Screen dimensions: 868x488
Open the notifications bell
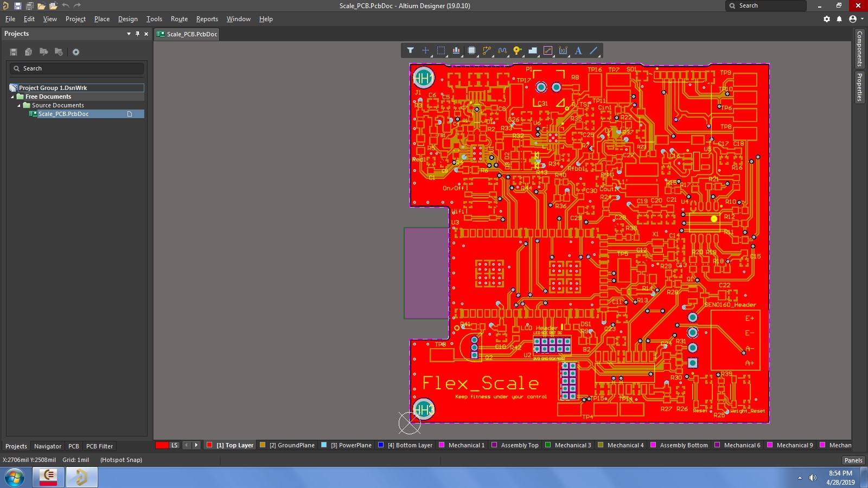pyautogui.click(x=839, y=19)
